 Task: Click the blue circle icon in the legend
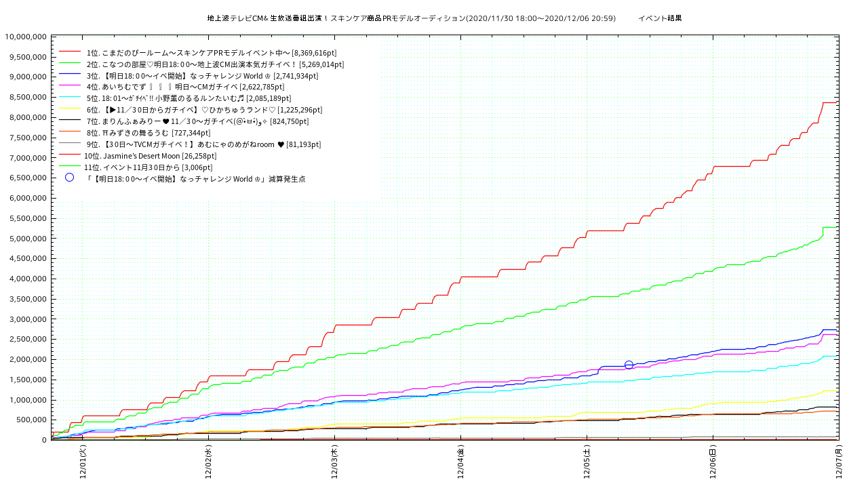[x=69, y=178]
